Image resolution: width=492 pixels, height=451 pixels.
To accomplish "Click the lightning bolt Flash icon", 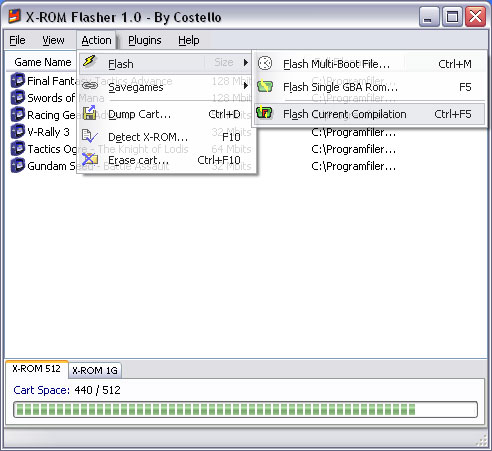I will point(89,61).
